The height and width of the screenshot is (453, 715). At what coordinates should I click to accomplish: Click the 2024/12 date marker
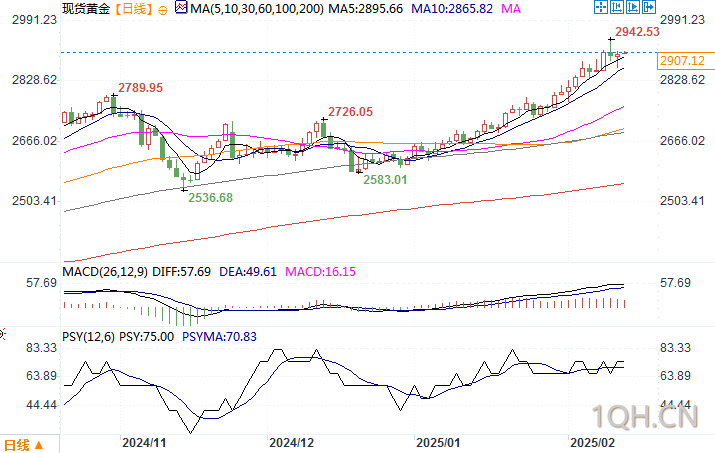click(x=291, y=443)
